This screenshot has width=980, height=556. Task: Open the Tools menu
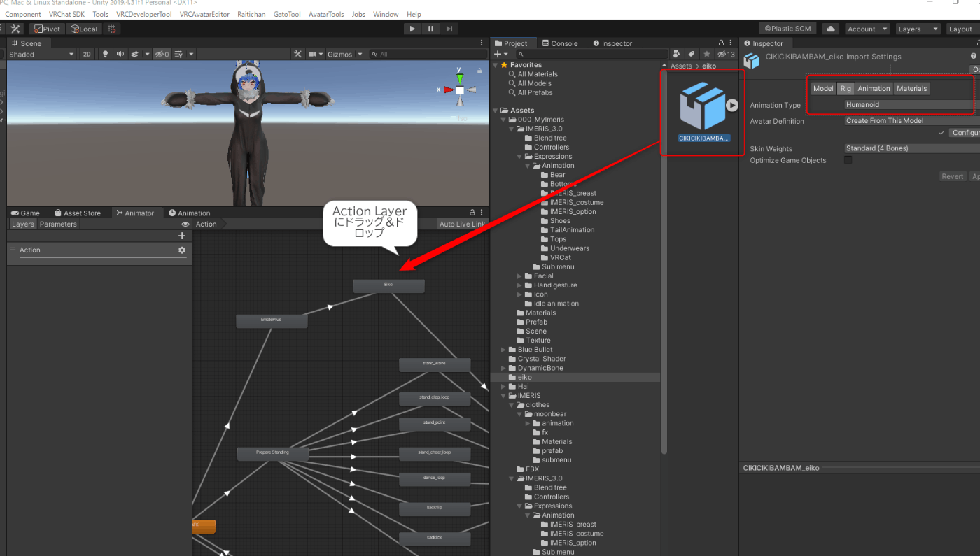point(100,14)
